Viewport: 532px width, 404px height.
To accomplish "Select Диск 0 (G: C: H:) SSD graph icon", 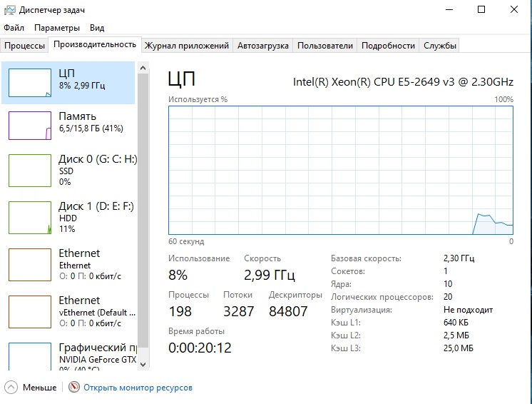I will pos(30,170).
